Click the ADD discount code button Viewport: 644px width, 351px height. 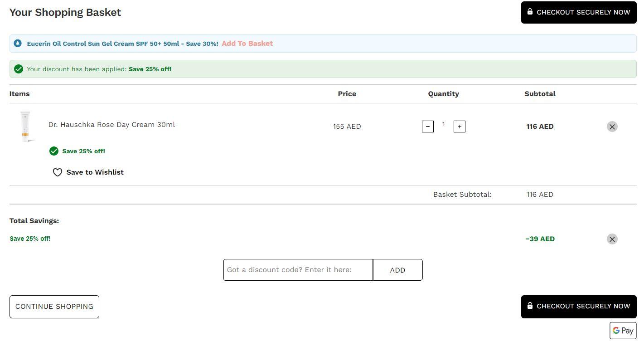(397, 270)
